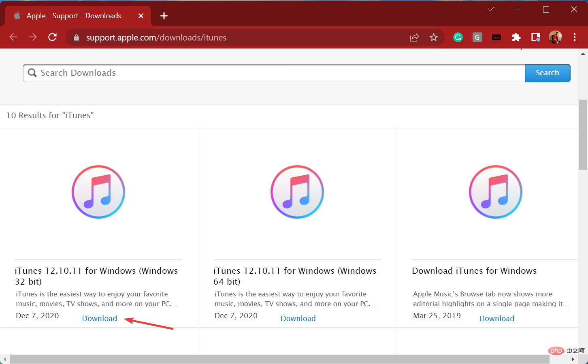The height and width of the screenshot is (364, 588).
Task: Open the Chrome three-dot menu
Action: (x=575, y=38)
